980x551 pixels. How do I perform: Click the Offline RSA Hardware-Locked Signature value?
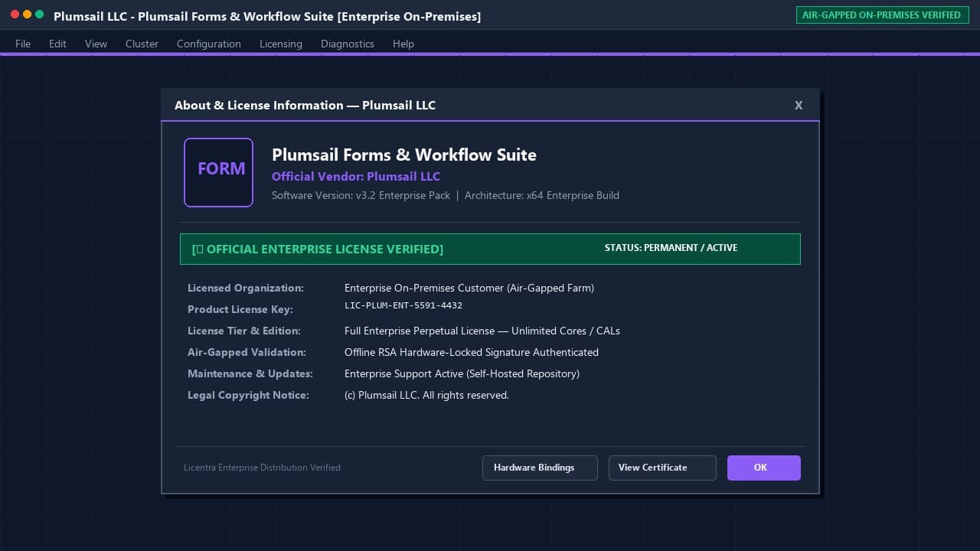pyautogui.click(x=472, y=353)
